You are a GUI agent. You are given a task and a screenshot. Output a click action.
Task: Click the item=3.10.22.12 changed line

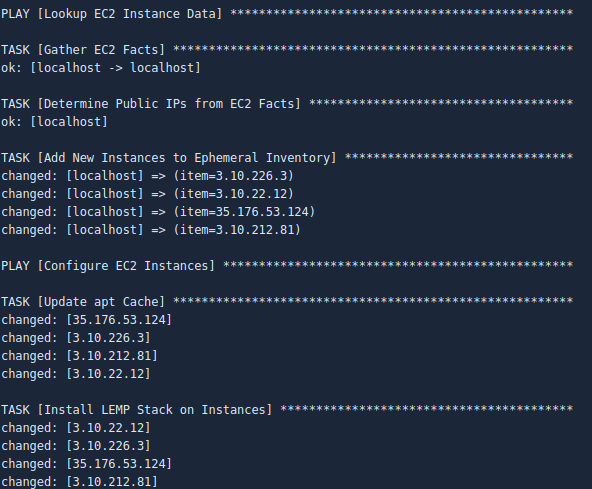click(x=147, y=194)
